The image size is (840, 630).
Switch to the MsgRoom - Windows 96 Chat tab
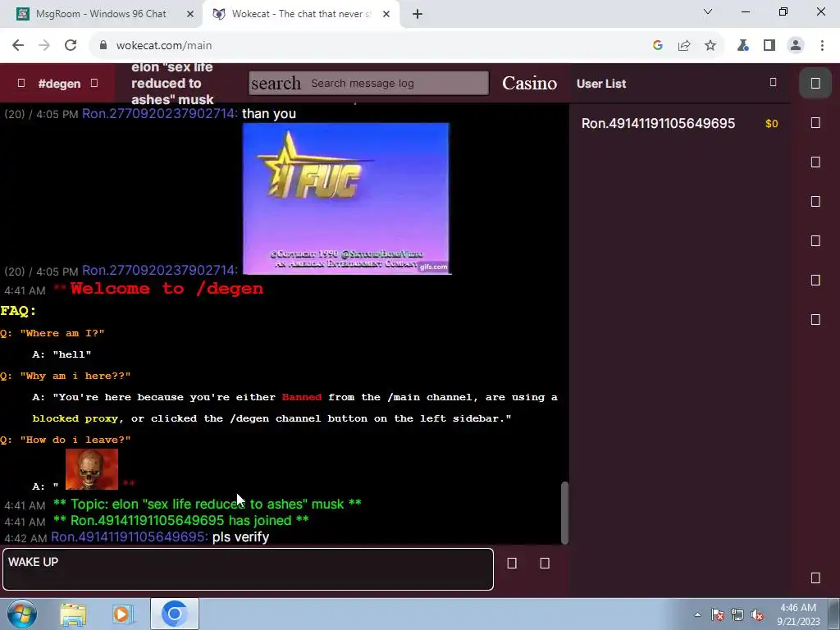[x=102, y=14]
